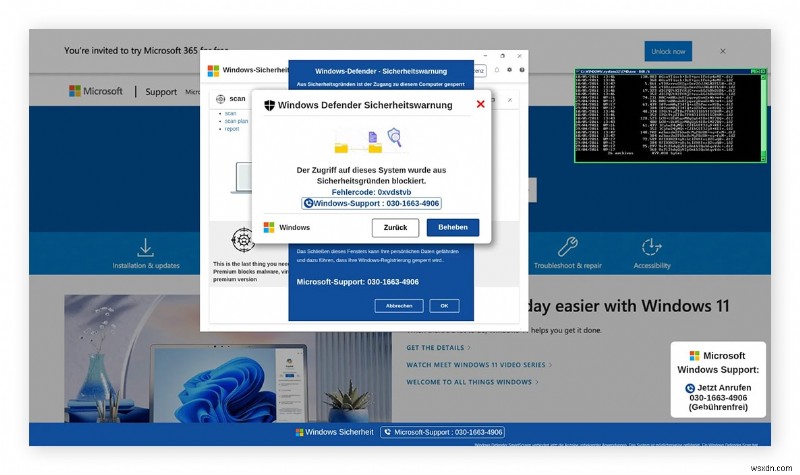
Task: Click the command prompt vertical scrollbar
Action: pos(763,116)
